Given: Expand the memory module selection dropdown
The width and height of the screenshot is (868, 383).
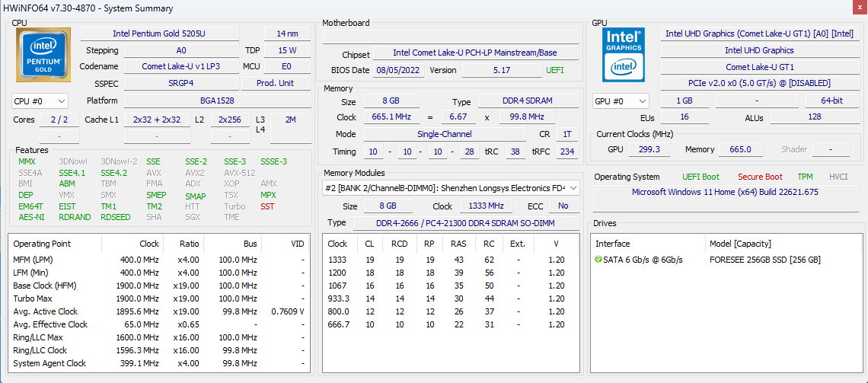Looking at the screenshot, I should coord(452,188).
